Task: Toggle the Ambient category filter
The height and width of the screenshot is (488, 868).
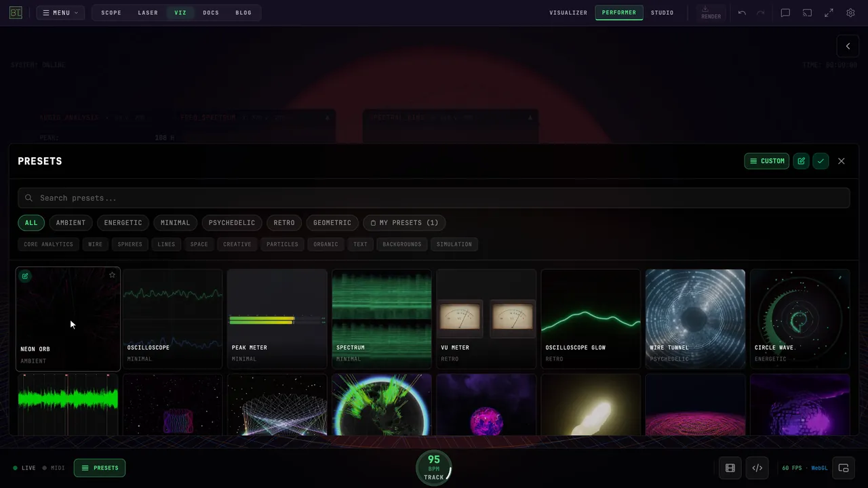Action: (x=71, y=222)
